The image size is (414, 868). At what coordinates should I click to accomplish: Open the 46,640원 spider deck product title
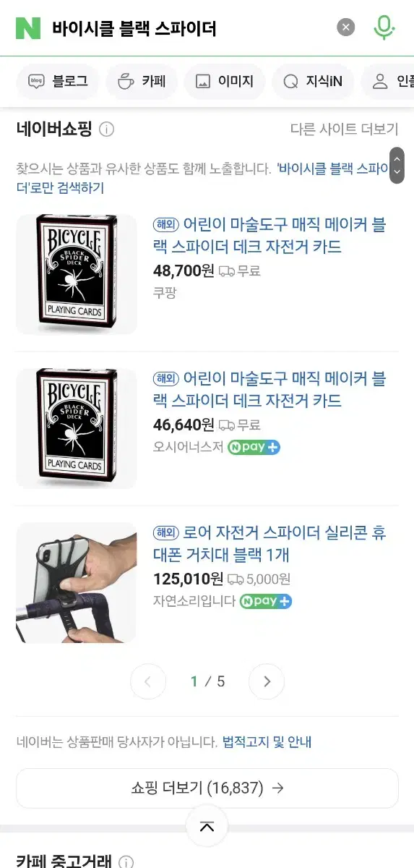270,389
